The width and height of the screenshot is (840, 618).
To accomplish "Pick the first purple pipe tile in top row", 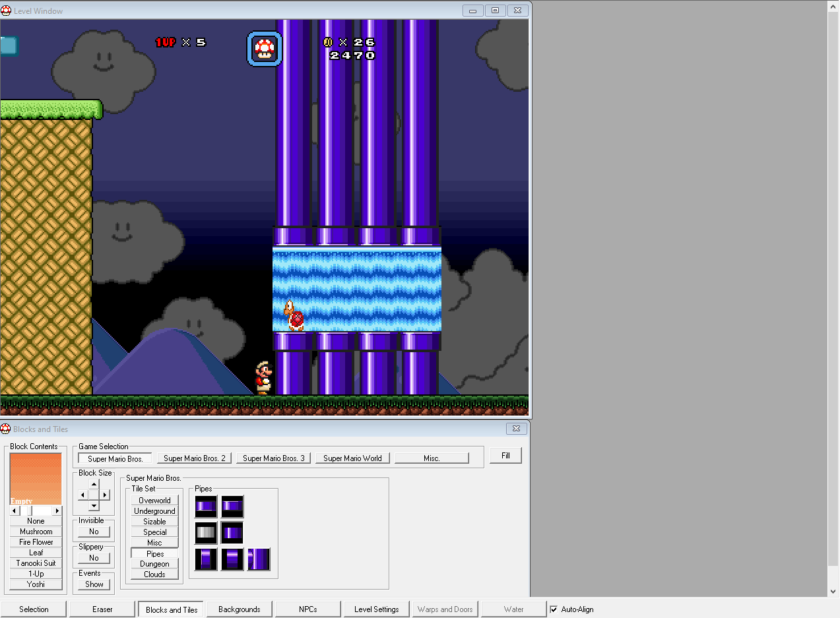I will click(206, 507).
